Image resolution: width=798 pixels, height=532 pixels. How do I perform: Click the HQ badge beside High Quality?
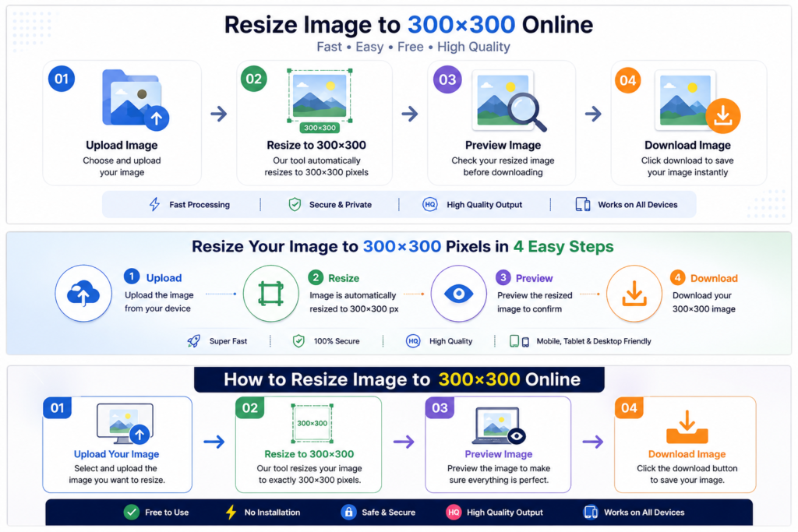click(413, 341)
